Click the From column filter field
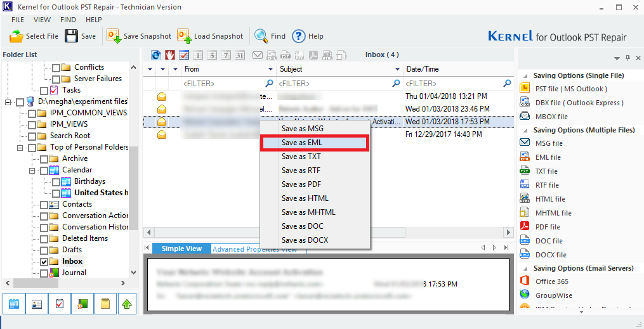Image resolution: width=644 pixels, height=329 pixels. coord(228,84)
